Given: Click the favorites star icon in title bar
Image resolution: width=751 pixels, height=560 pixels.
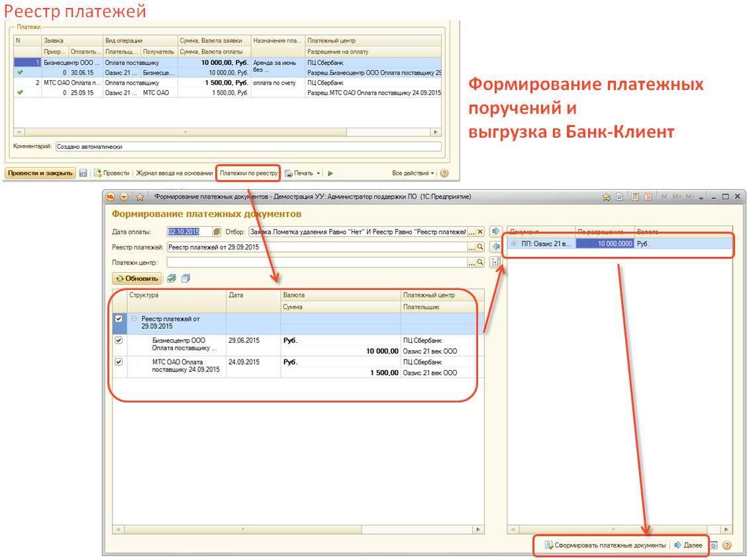Looking at the screenshot, I should click(140, 197).
